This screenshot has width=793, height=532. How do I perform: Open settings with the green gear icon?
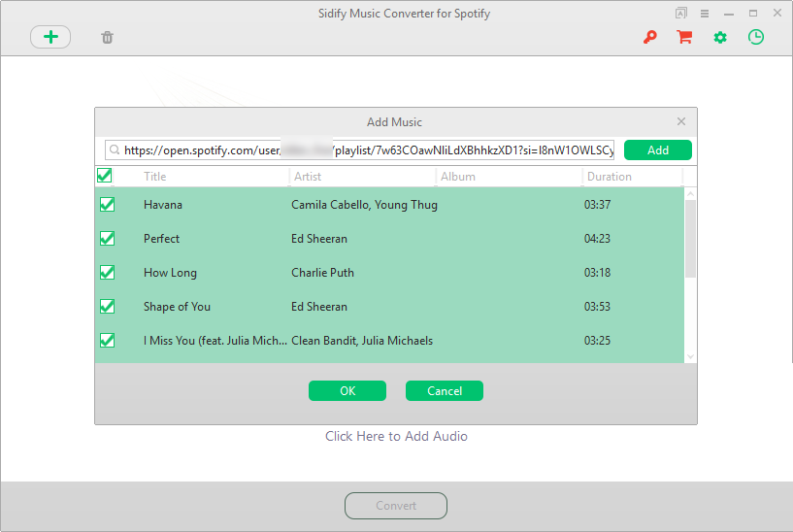pyautogui.click(x=720, y=37)
